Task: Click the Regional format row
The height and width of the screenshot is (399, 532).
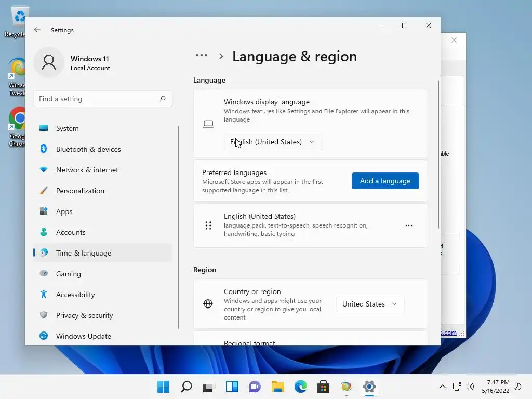Action: click(x=311, y=339)
